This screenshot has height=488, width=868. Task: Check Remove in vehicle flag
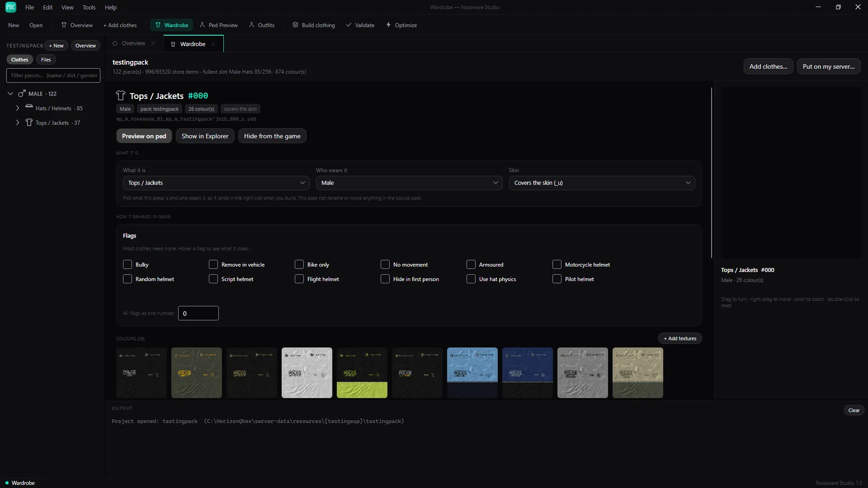(213, 264)
